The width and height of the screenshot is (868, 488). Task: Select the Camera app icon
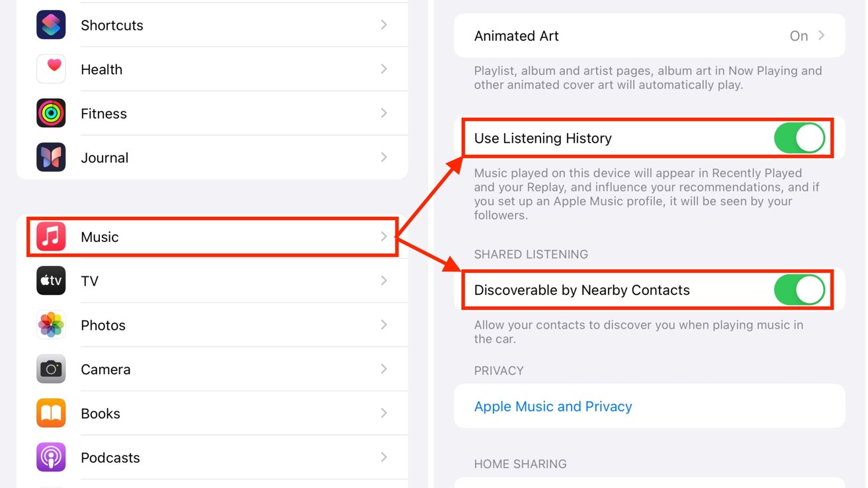pyautogui.click(x=51, y=369)
